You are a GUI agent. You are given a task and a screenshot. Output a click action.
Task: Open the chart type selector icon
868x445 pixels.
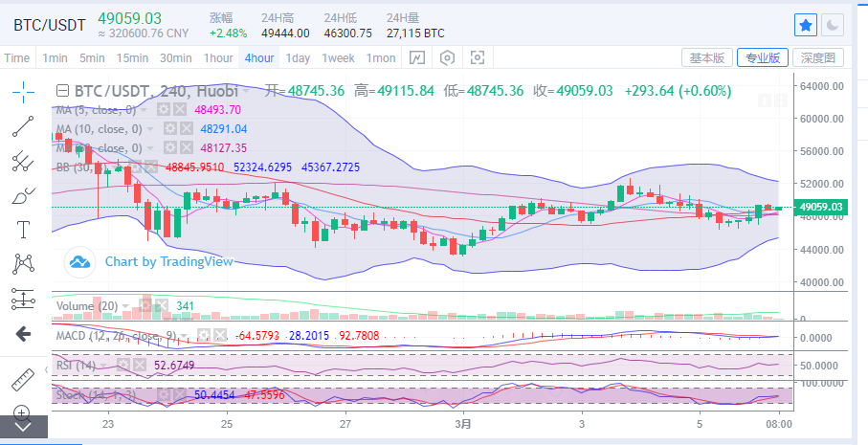[x=417, y=57]
